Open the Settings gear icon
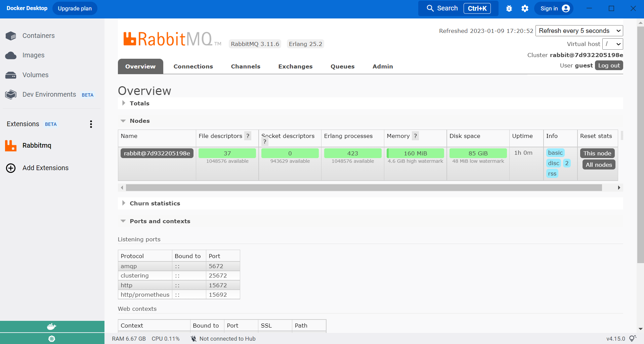Image resolution: width=644 pixels, height=344 pixels. click(x=525, y=8)
